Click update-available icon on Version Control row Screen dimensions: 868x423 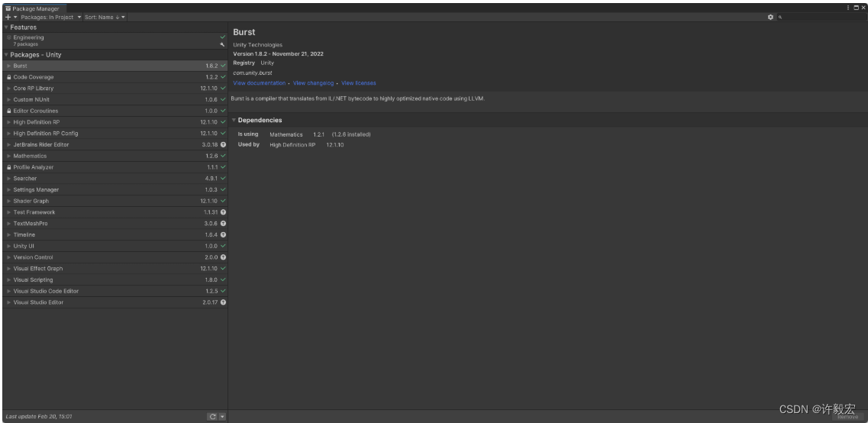coord(223,257)
